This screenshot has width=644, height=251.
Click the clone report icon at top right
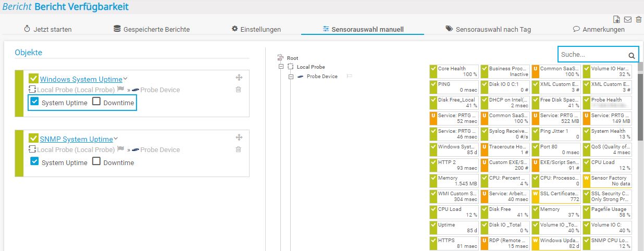tap(617, 20)
